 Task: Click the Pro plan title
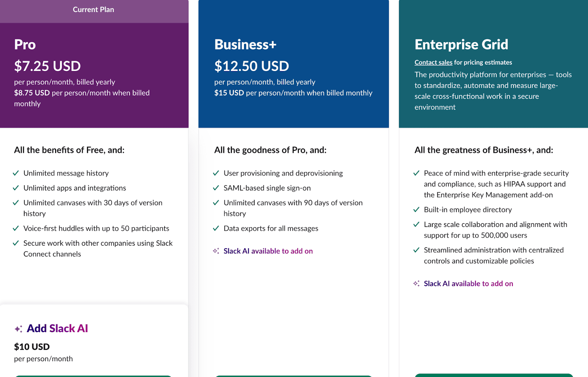25,45
